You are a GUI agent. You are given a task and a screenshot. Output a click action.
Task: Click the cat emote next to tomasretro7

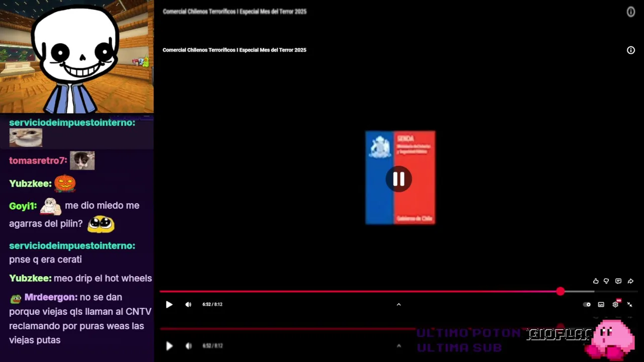pos(82,161)
